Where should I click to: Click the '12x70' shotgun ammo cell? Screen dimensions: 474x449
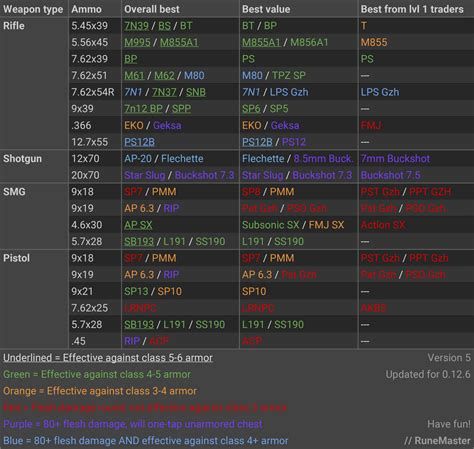click(x=85, y=158)
